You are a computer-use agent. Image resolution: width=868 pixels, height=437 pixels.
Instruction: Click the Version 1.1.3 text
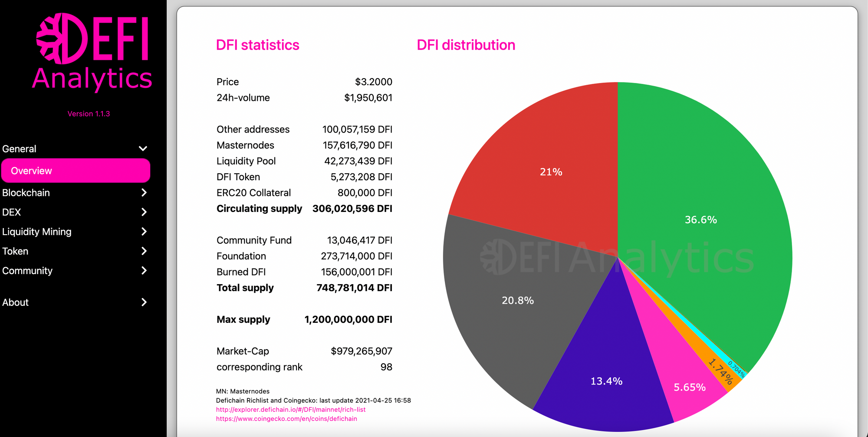tap(89, 114)
